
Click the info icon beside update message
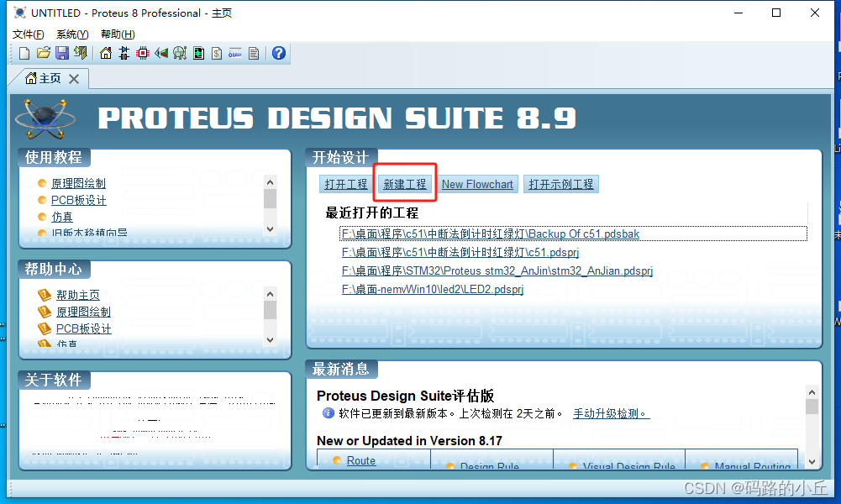[329, 412]
